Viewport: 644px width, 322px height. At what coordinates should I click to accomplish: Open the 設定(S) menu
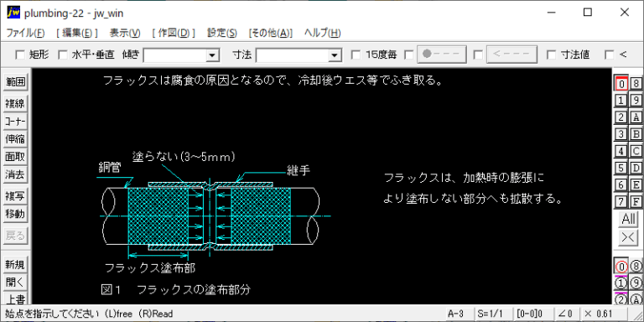[222, 34]
